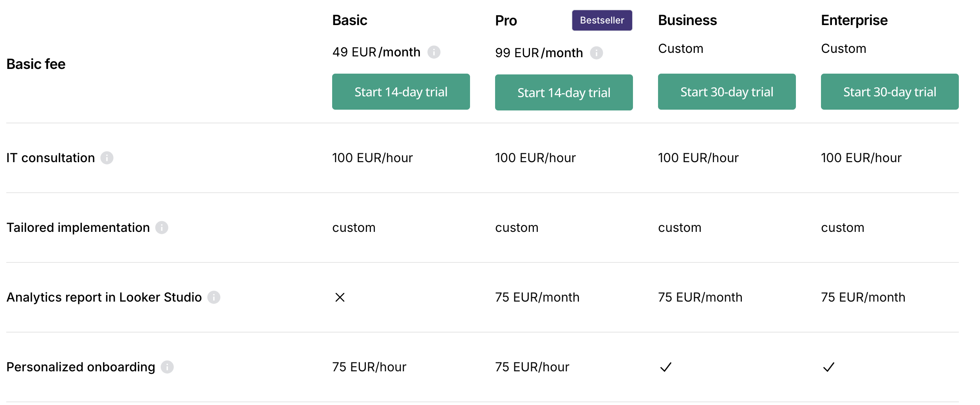Click info icon next to 99 EUR/month

click(596, 53)
